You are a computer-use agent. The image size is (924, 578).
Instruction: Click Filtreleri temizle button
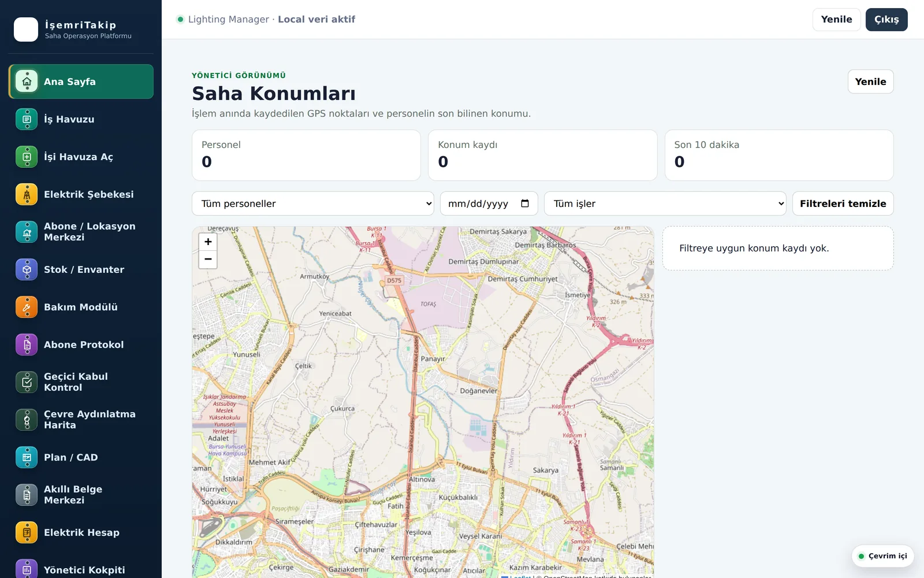(x=843, y=203)
